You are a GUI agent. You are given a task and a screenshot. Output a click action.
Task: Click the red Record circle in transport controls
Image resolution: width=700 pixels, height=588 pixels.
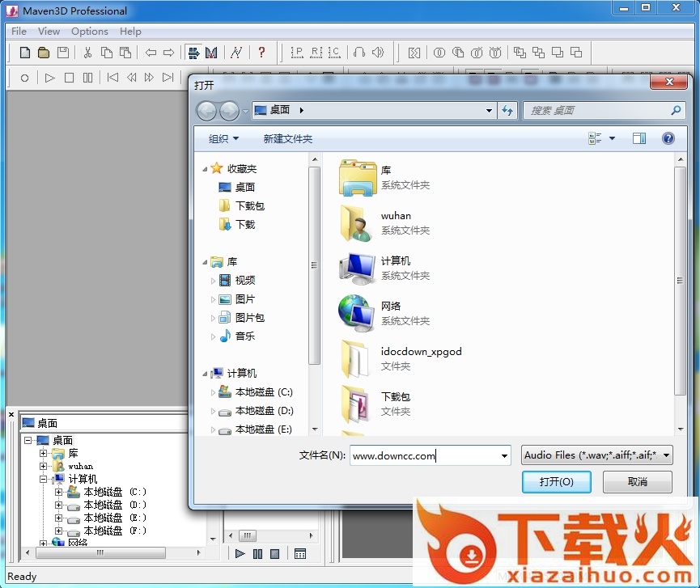23,77
